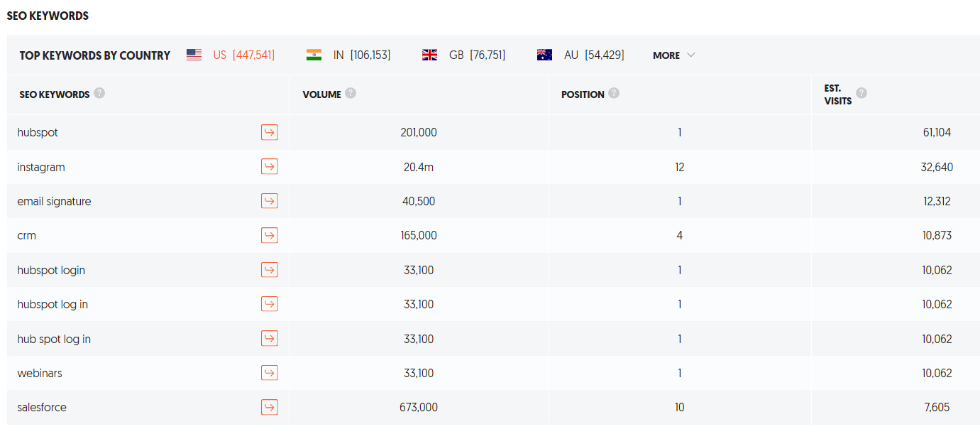
Task: Open arrow icon for hub spot log in
Action: (x=269, y=339)
